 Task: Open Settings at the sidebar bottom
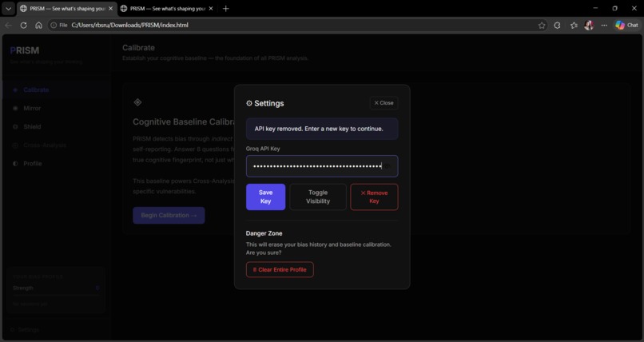tap(25, 329)
